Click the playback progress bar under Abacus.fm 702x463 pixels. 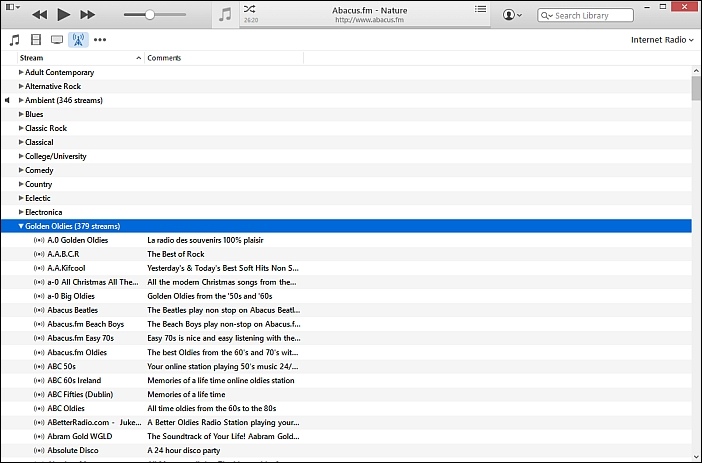pos(365,27)
